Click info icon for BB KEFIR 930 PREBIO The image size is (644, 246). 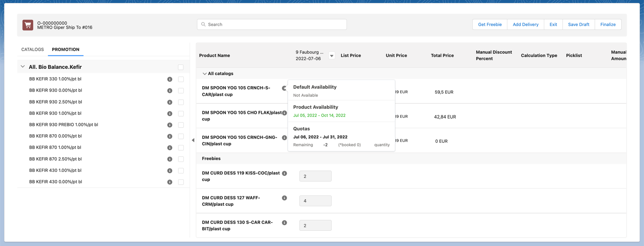(169, 125)
